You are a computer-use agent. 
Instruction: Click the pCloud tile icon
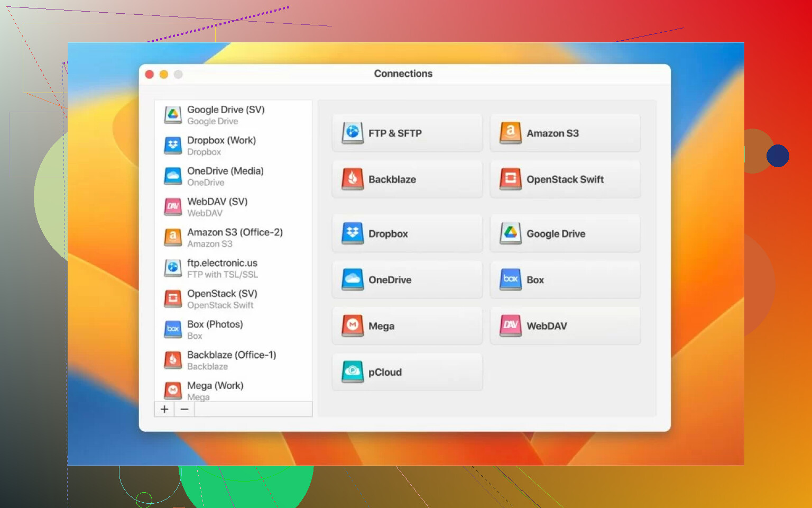[x=353, y=371]
